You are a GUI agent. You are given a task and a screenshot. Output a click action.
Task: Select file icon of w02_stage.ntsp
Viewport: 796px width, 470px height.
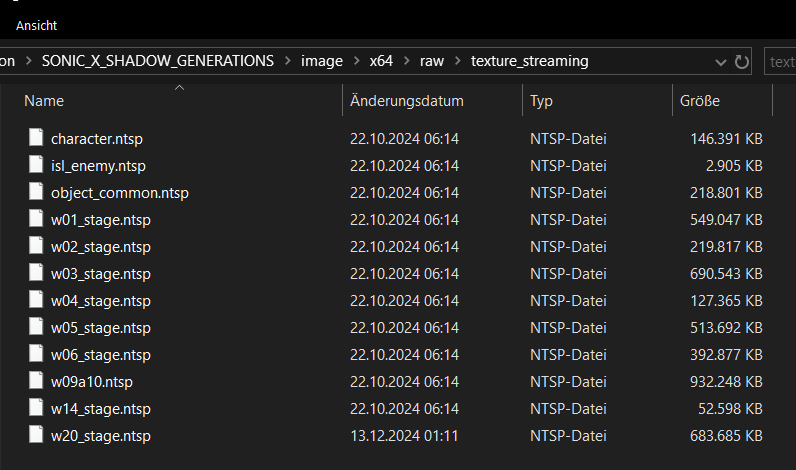[36, 245]
